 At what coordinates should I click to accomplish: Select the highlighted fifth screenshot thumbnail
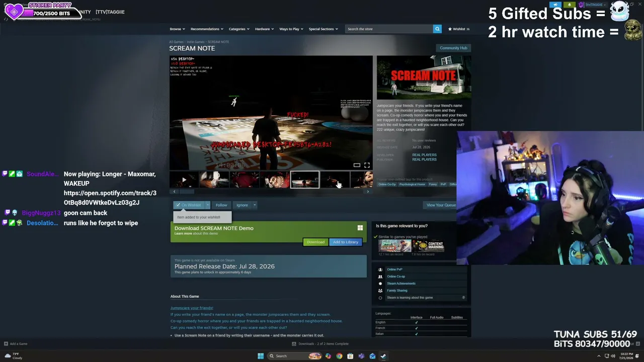[x=304, y=179]
